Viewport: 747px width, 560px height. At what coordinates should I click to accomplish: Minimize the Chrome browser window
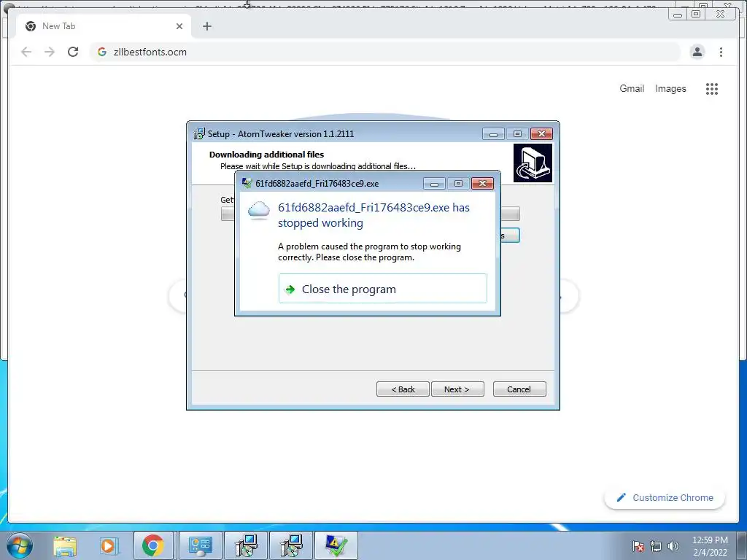[x=678, y=15]
